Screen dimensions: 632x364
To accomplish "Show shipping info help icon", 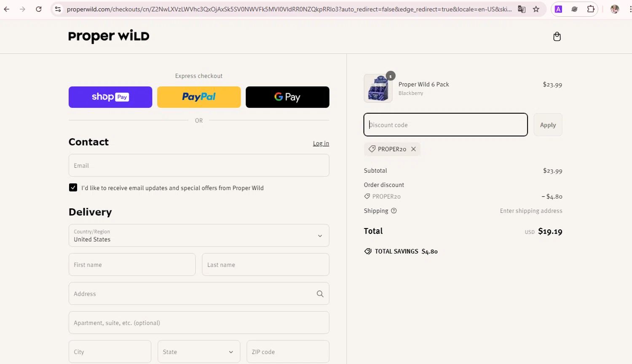I will [x=394, y=211].
